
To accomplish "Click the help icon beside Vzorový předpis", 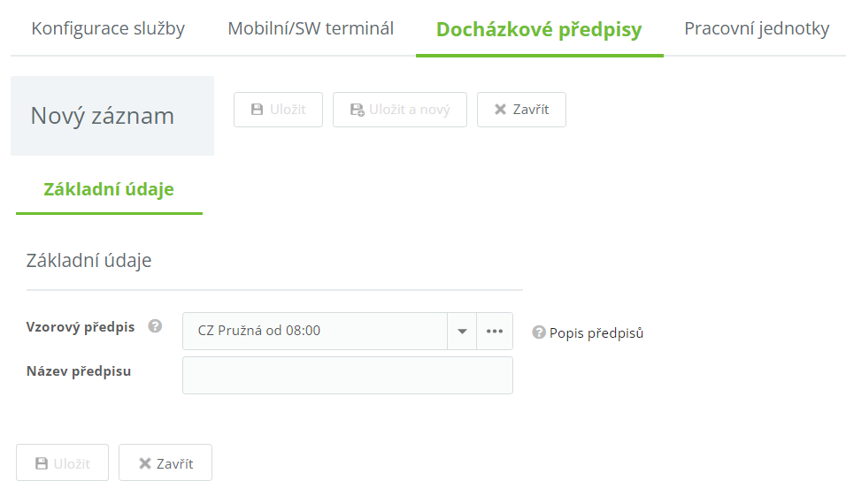I will coord(155,326).
